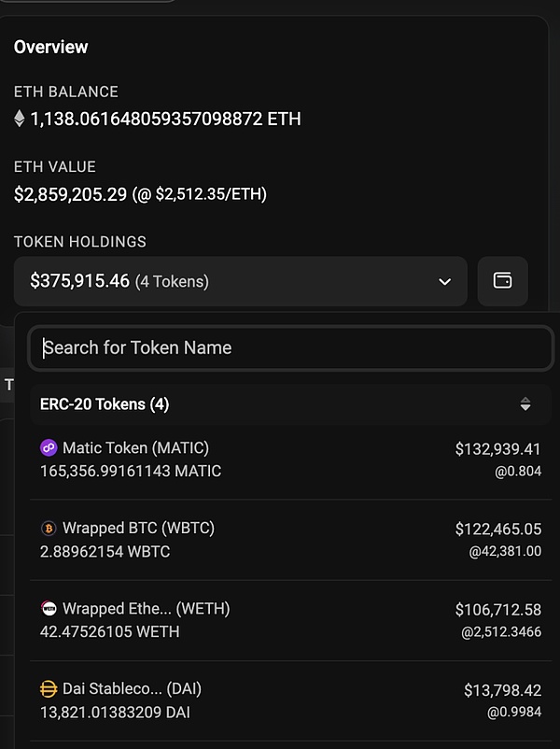Click the wallet icon button
The width and height of the screenshot is (560, 749).
pos(502,281)
